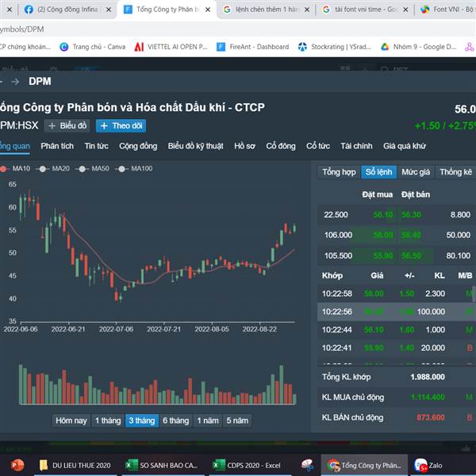Image resolution: width=476 pixels, height=476 pixels.
Task: Switch to the 'lệnh chèn thêm 1 hàng' tab
Action: 266,10
